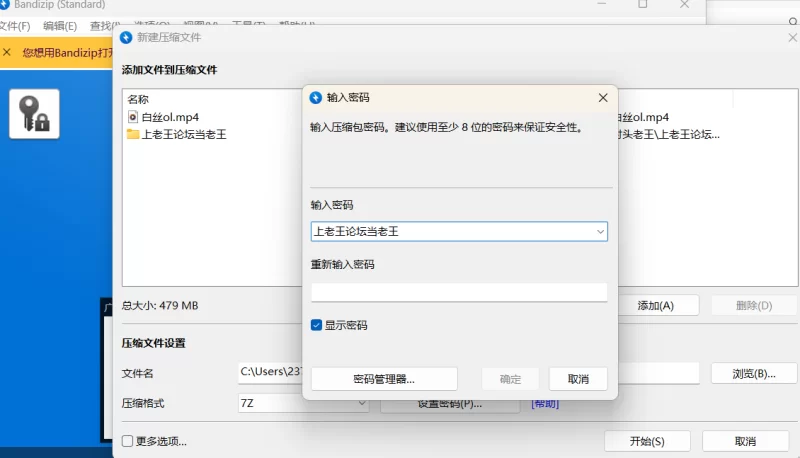Open the 压缩格式 7Z dropdown
Image resolution: width=800 pixels, height=458 pixels.
pos(362,404)
